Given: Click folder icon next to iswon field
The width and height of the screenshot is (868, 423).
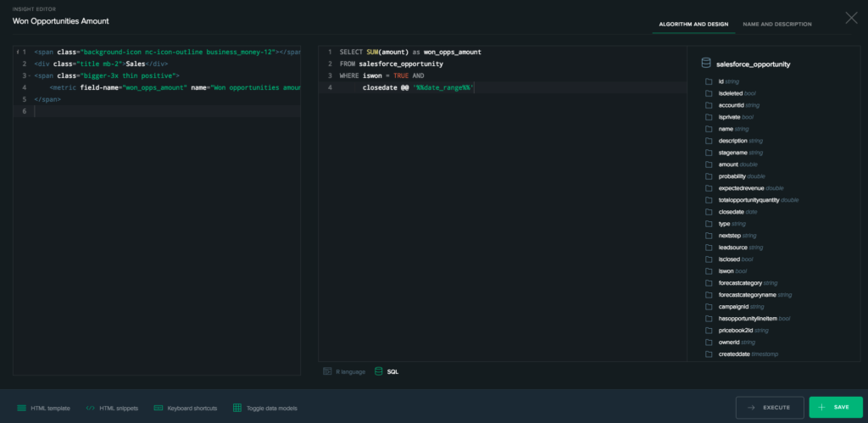Looking at the screenshot, I should point(709,271).
